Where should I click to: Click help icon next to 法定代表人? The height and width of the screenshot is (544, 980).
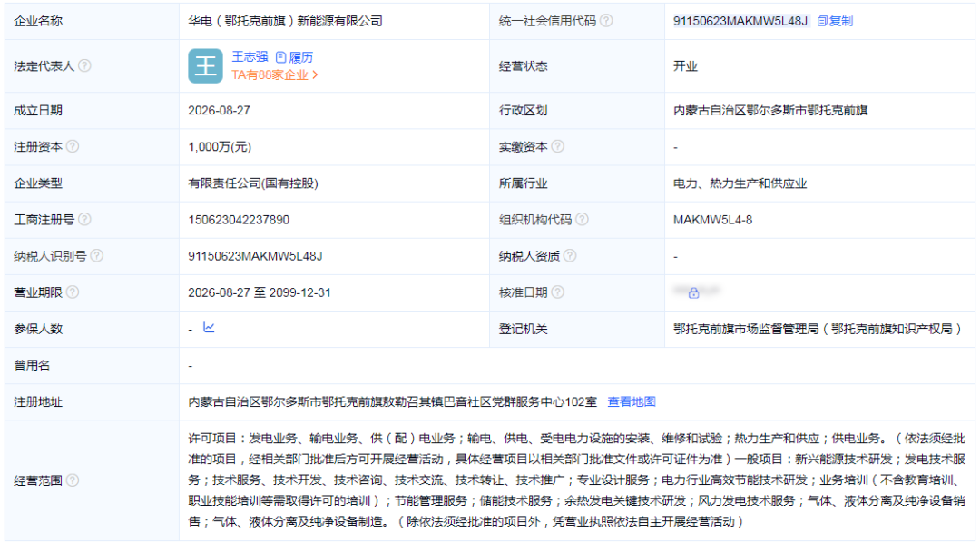coord(85,65)
